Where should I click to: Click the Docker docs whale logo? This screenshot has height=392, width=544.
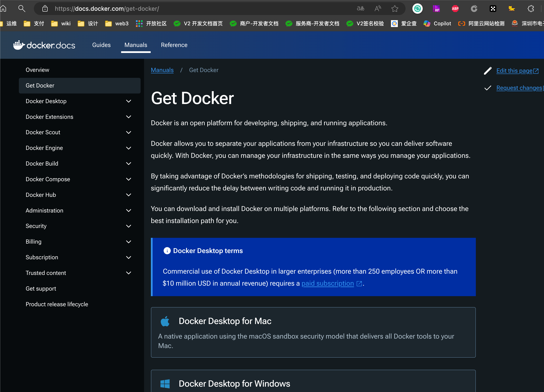coord(19,45)
